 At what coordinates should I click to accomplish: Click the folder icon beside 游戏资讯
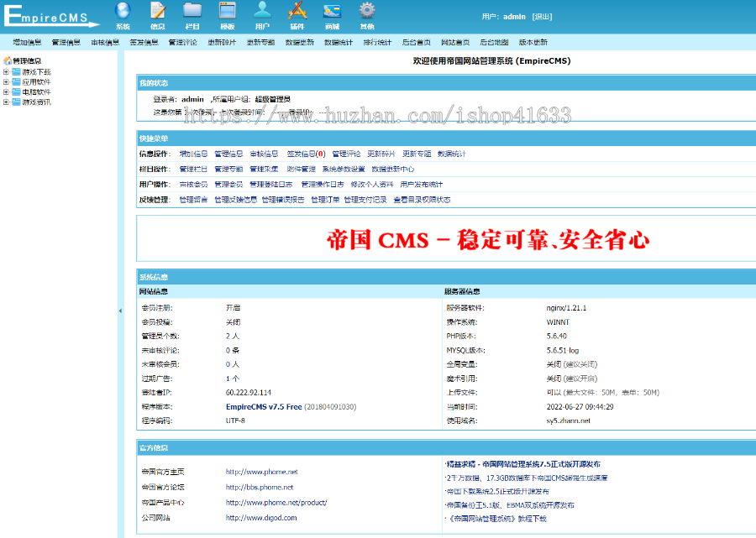click(17, 102)
